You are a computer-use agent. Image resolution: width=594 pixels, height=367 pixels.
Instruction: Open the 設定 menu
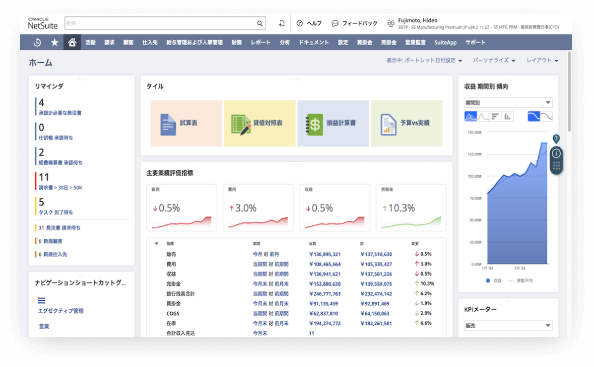343,42
